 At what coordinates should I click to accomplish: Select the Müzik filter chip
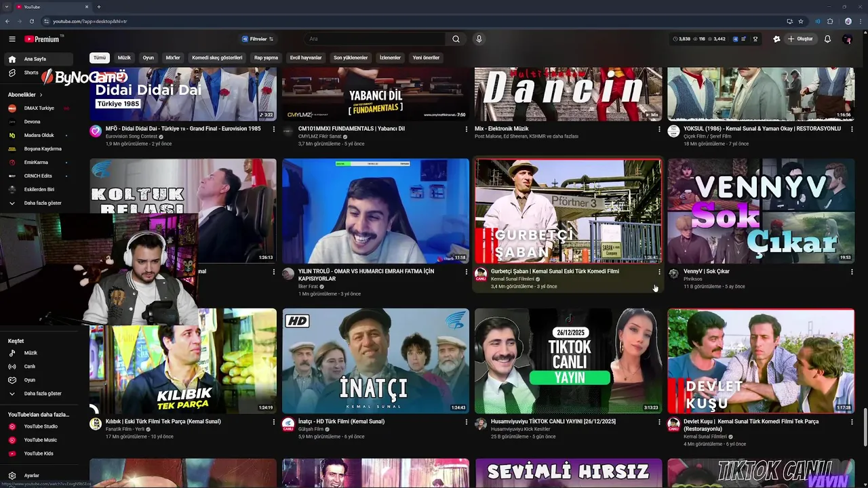coord(124,58)
